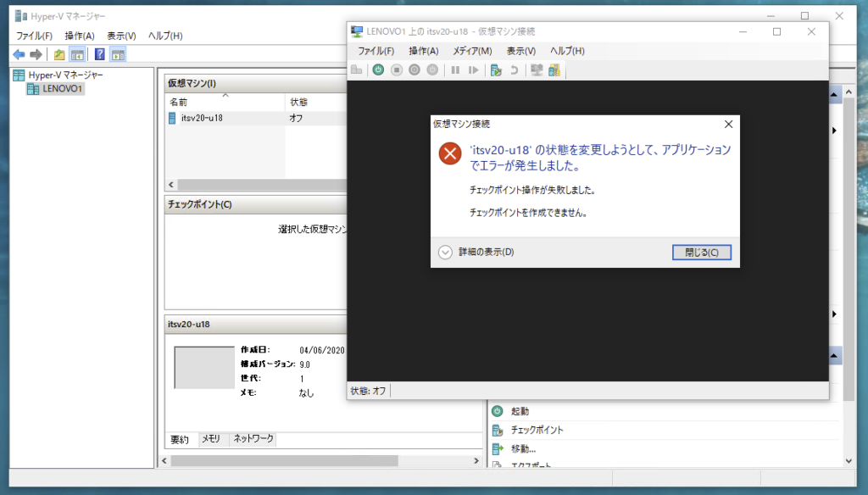Click the Turn Off stop icon in VM toolbar

(396, 70)
